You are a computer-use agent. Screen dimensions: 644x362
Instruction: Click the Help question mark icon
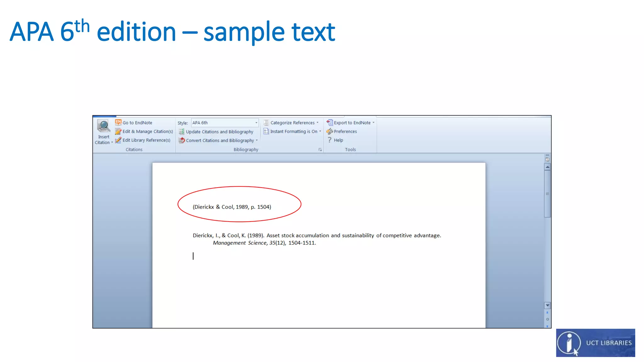click(330, 140)
